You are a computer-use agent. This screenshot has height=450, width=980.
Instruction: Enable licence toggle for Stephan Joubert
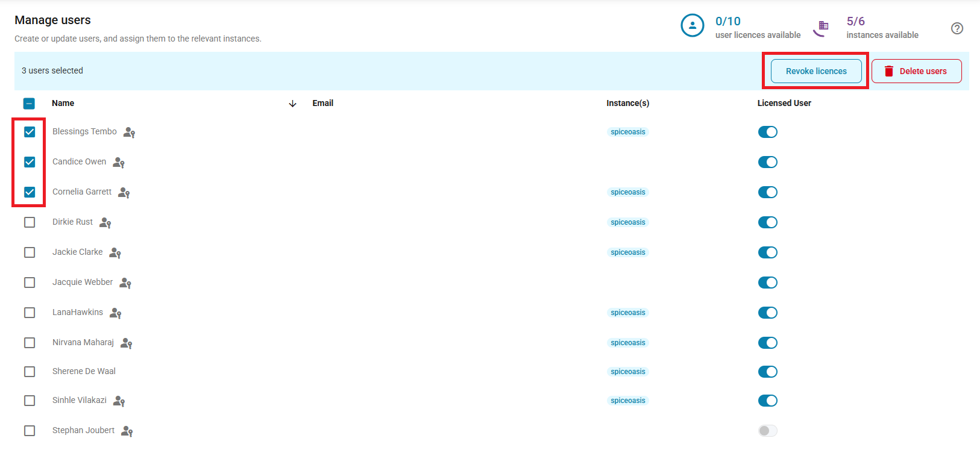coord(767,431)
